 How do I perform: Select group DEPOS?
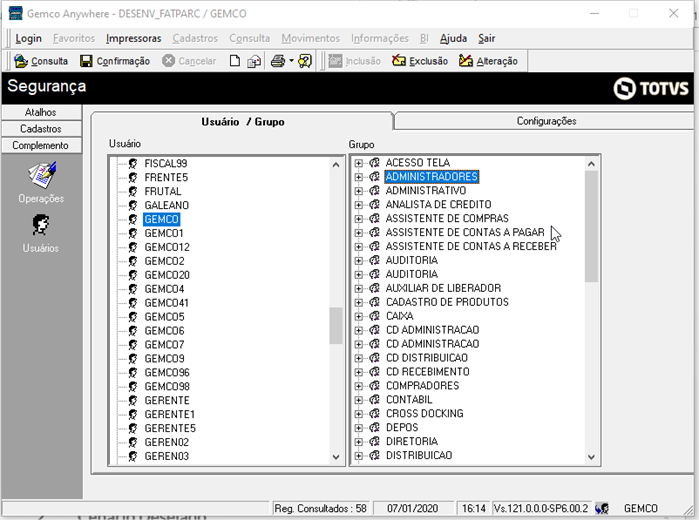pyautogui.click(x=402, y=427)
